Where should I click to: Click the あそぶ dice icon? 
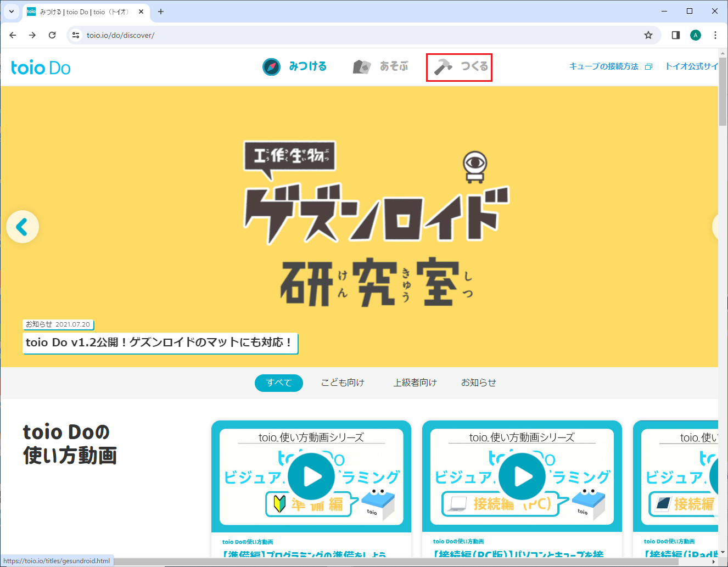(x=362, y=66)
